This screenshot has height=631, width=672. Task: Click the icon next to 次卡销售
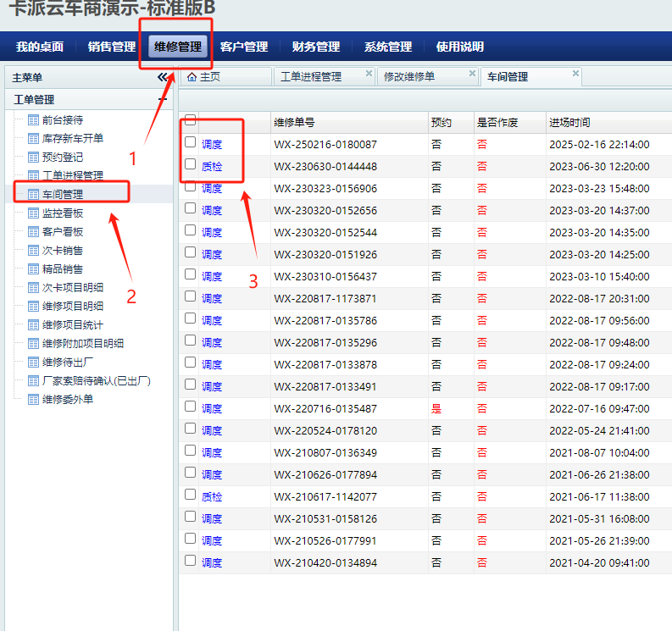33,251
